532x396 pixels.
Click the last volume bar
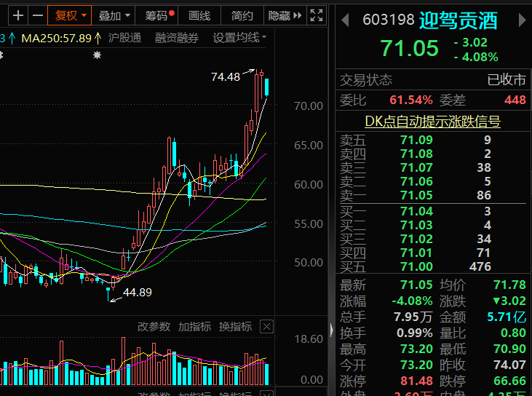267,374
